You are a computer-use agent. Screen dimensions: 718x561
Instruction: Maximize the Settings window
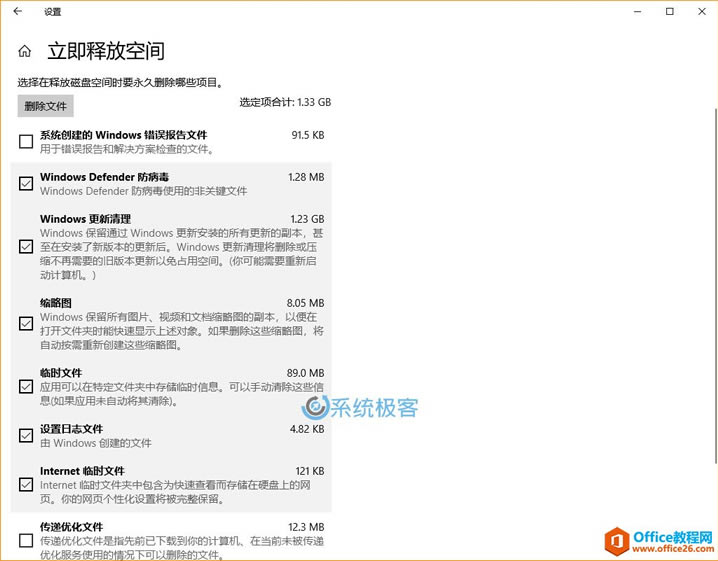click(669, 11)
